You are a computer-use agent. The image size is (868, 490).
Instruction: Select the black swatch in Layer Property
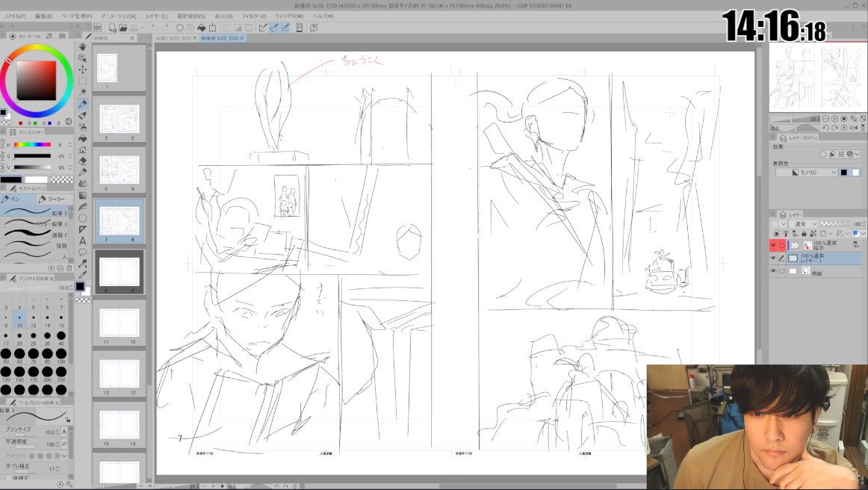tap(843, 173)
